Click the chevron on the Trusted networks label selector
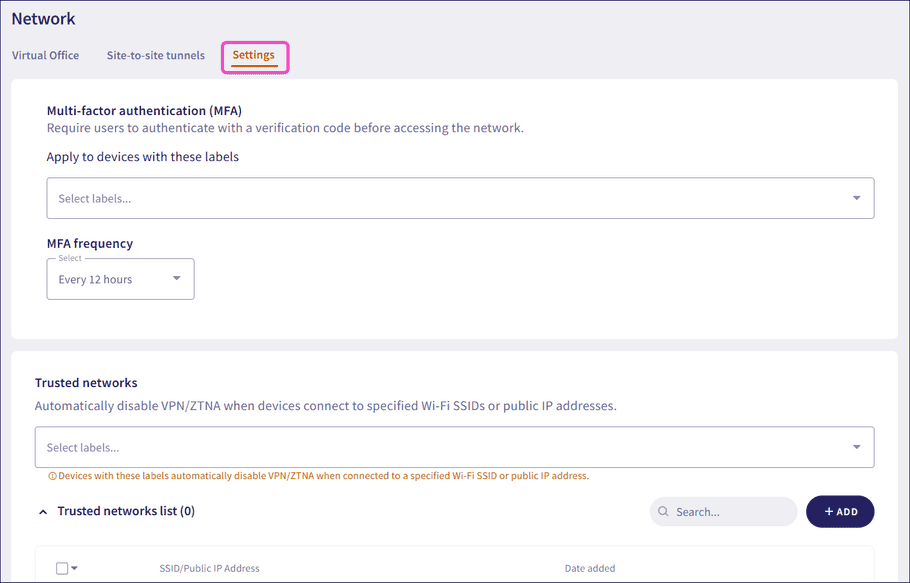 pos(856,446)
